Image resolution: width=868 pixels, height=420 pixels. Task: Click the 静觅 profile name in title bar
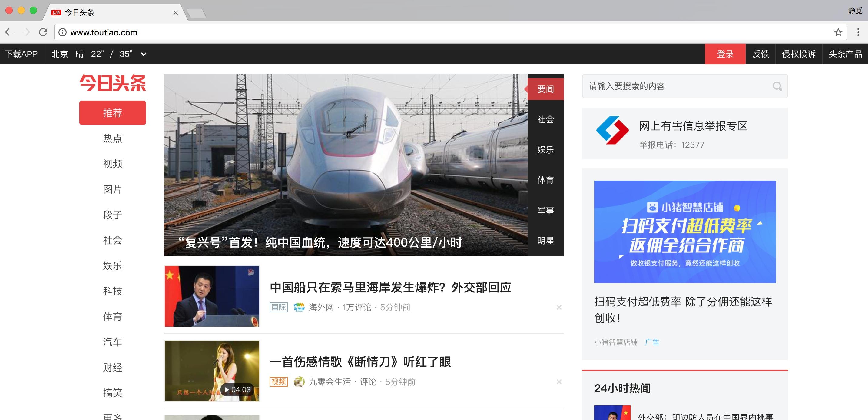pos(855,11)
